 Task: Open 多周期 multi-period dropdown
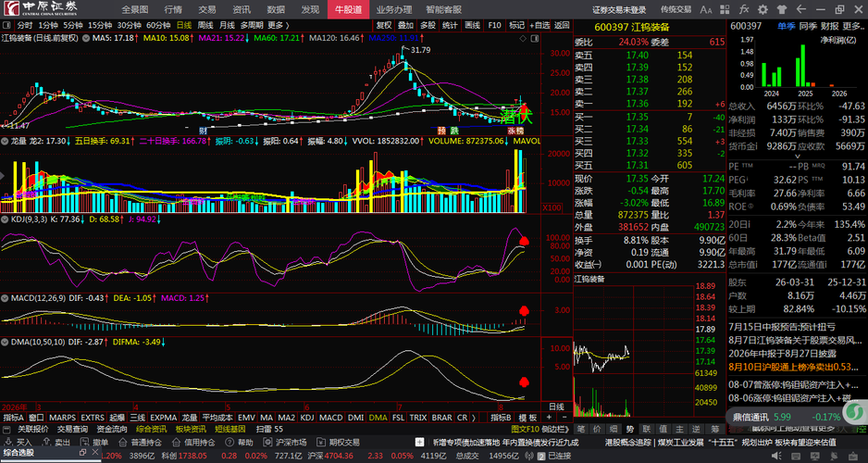(252, 25)
